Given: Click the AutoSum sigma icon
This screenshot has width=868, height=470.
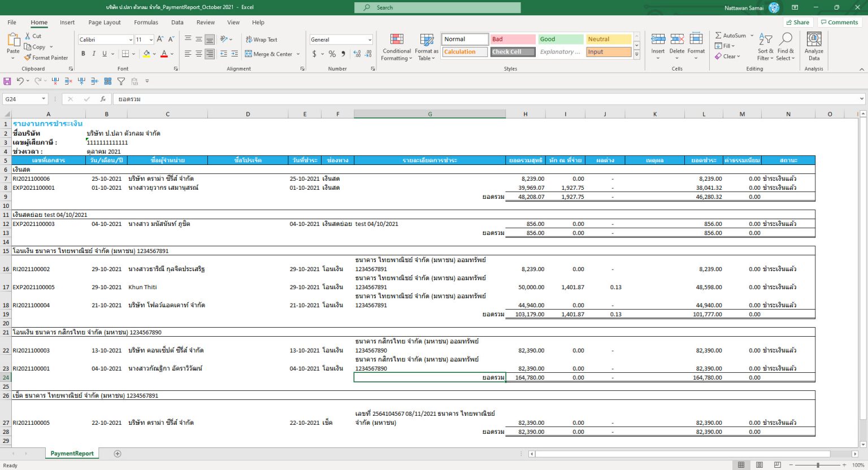Looking at the screenshot, I should 718,35.
